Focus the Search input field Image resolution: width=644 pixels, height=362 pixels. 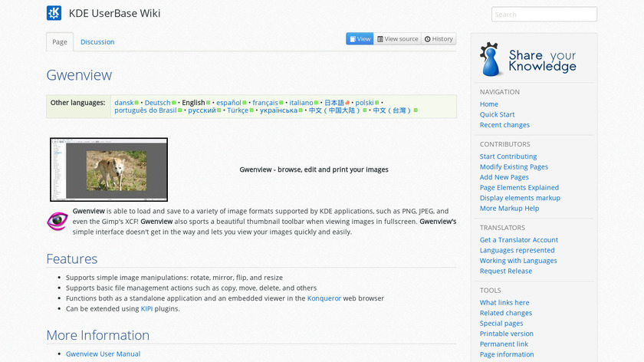[544, 15]
